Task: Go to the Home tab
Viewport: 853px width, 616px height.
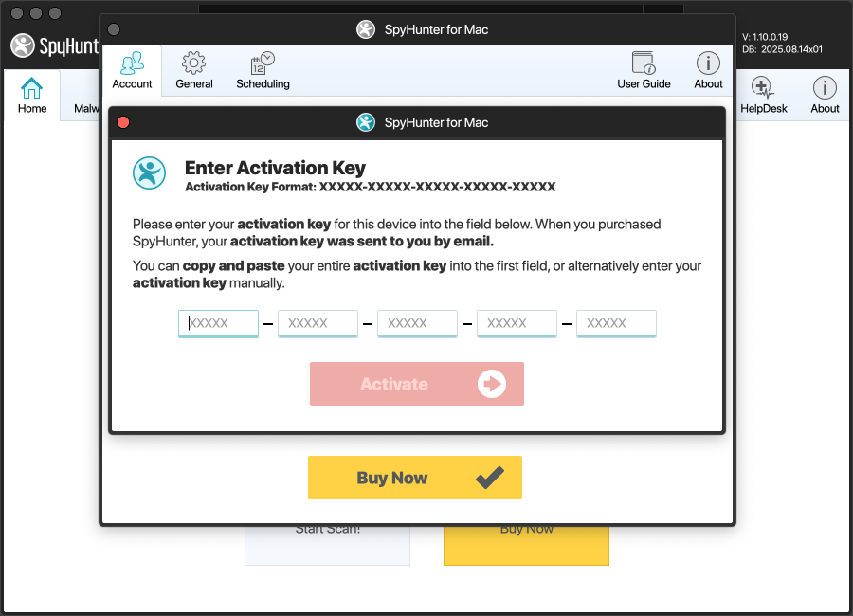Action: (31, 95)
